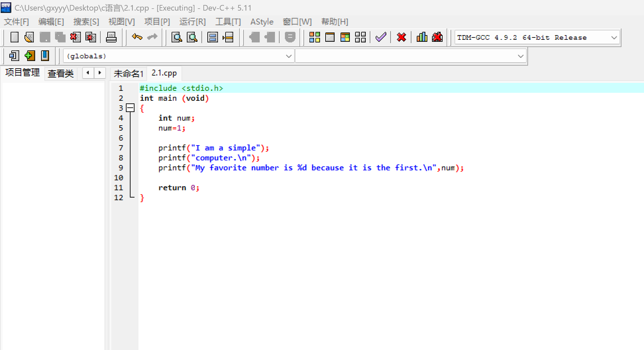Open the compiler set dropdown TDM-GCC 4.9.2
This screenshot has height=350, width=644.
coord(537,37)
